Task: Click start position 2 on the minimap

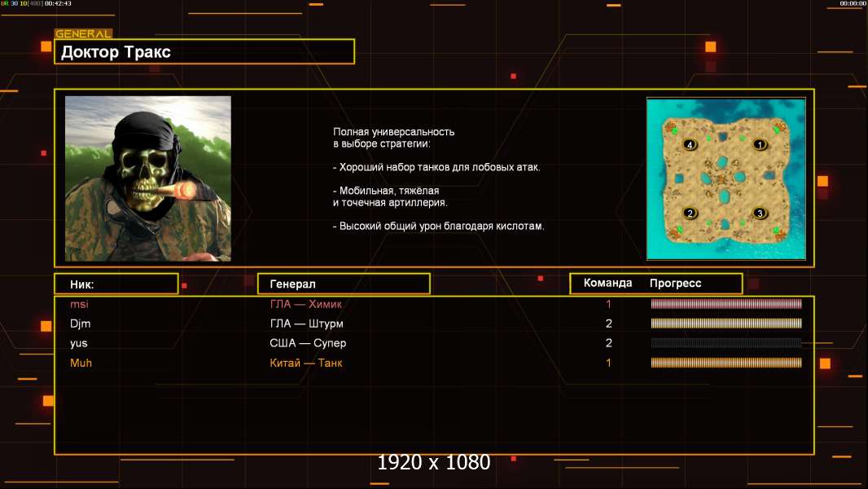Action: (x=690, y=214)
